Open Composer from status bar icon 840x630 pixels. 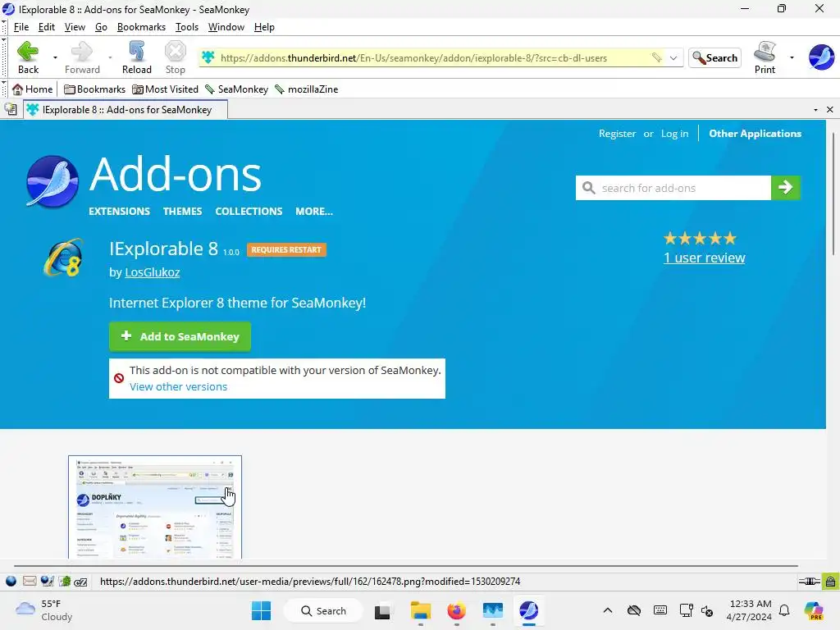[x=47, y=582]
